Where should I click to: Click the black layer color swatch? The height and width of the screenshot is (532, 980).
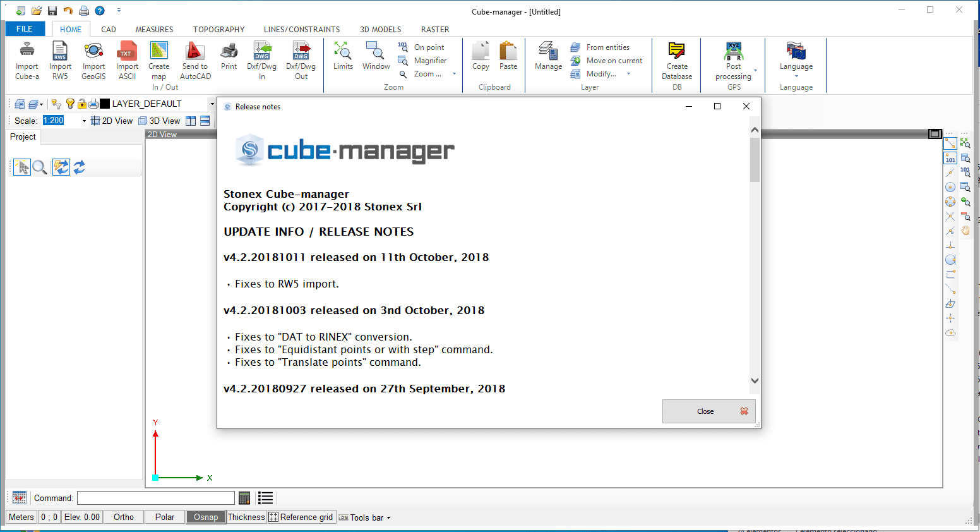105,104
